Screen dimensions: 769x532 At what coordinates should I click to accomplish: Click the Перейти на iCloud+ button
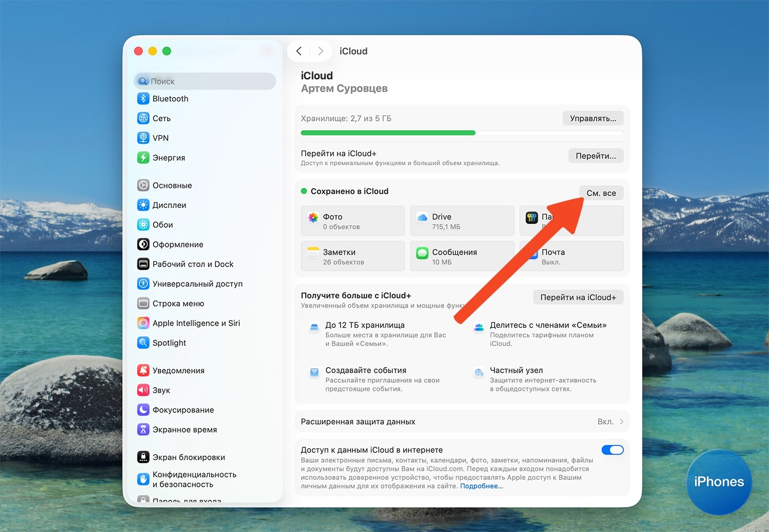click(x=578, y=297)
